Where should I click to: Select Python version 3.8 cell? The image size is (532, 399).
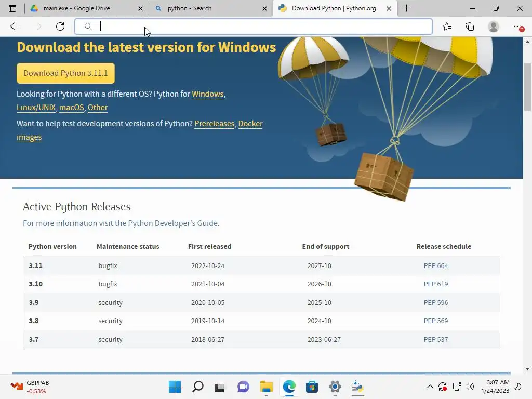point(34,321)
